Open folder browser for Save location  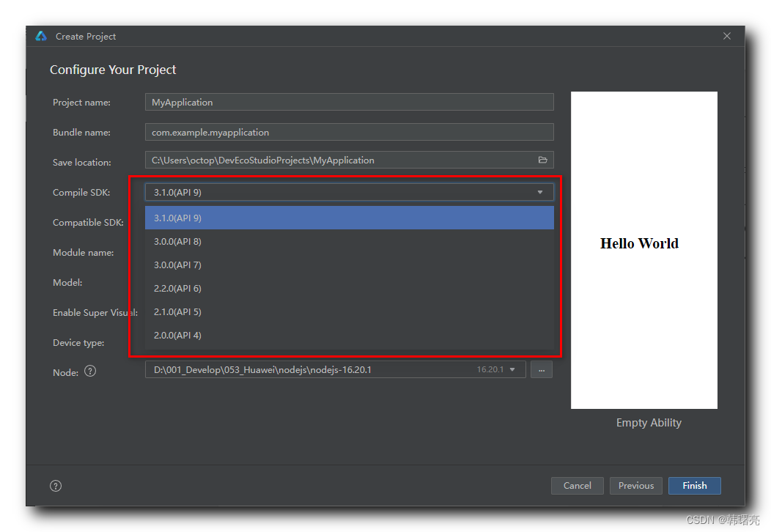542,160
